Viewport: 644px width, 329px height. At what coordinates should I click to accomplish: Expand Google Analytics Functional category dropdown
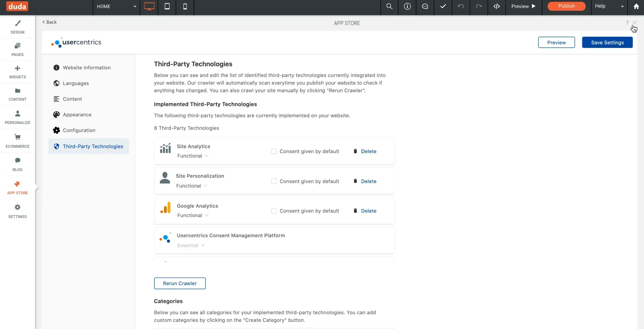coord(193,215)
